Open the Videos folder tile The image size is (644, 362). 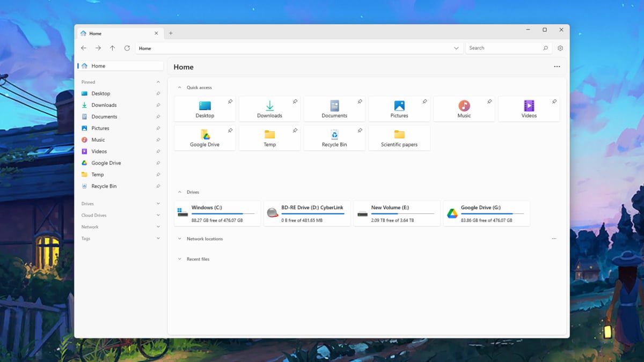point(529,109)
